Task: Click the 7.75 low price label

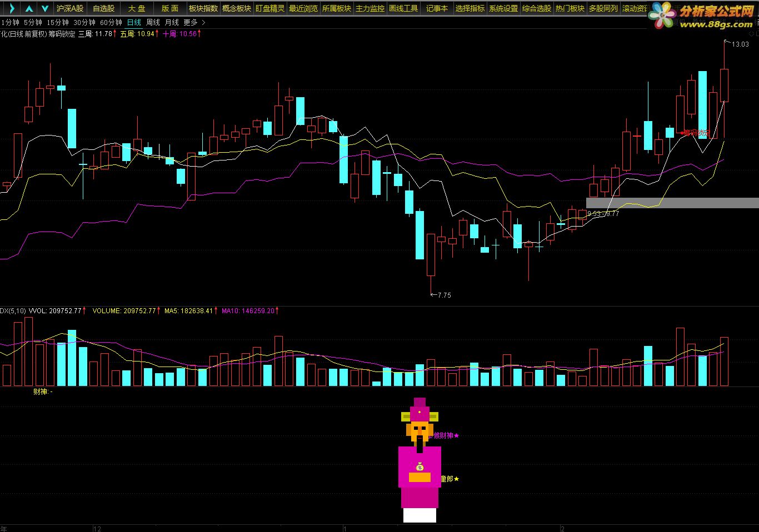Action: pos(444,295)
